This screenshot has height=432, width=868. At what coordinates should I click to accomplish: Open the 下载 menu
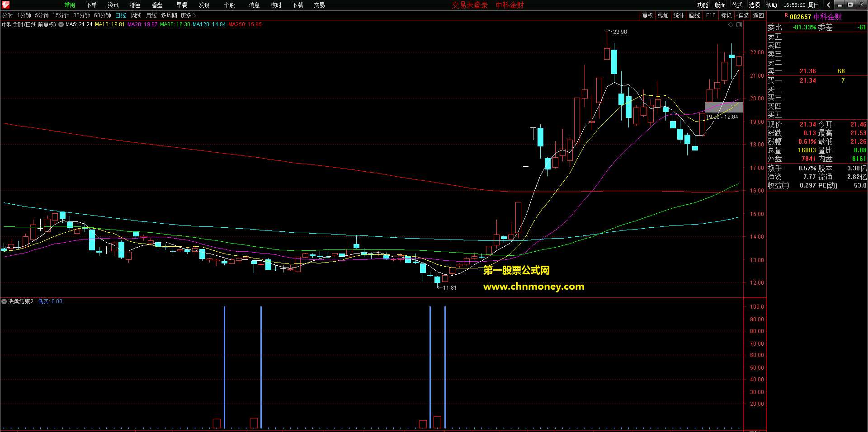tap(297, 5)
